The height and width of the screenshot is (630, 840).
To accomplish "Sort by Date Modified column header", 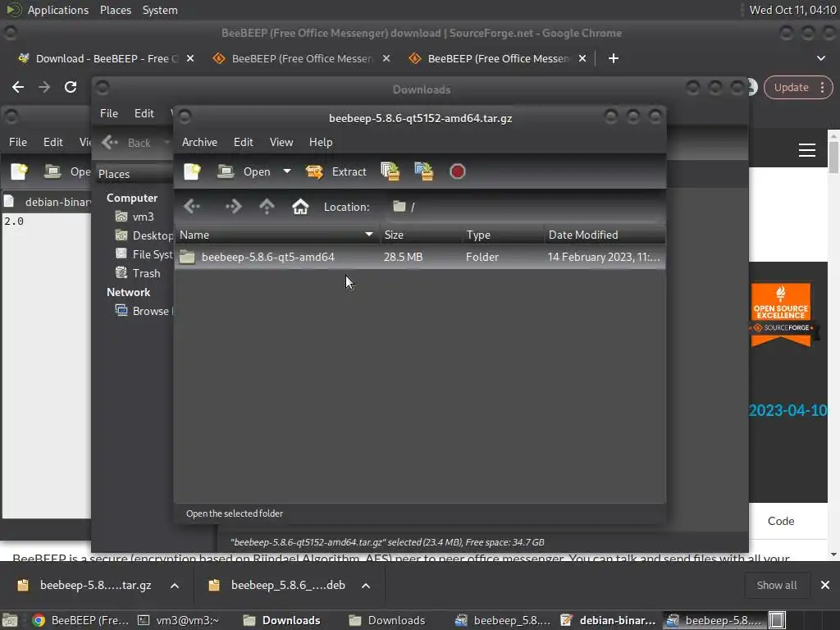I will pyautogui.click(x=605, y=235).
